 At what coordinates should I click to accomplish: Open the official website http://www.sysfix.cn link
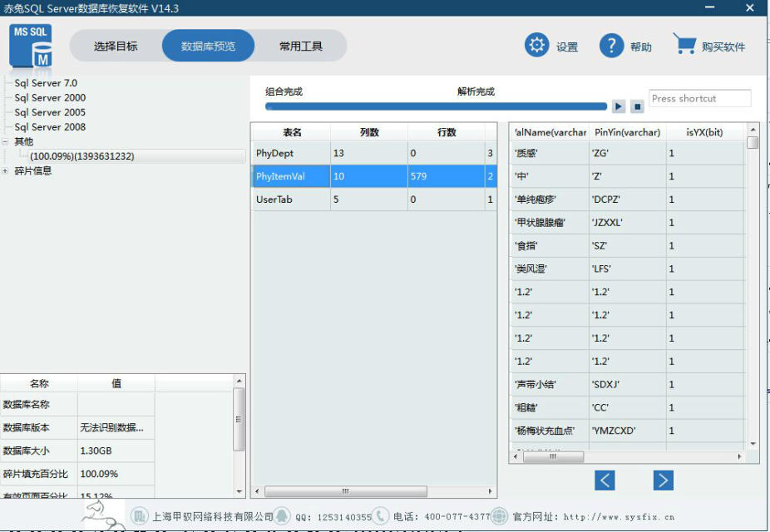(619, 517)
